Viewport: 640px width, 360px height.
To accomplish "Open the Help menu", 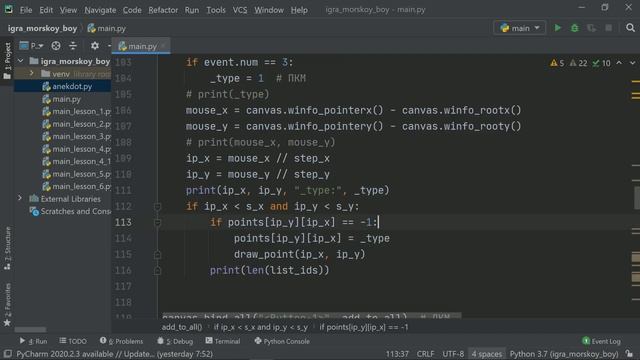I will [x=299, y=10].
